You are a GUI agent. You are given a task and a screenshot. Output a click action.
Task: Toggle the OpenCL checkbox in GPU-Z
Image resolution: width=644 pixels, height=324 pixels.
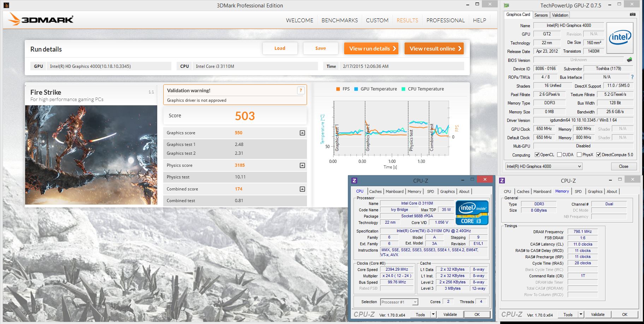tap(537, 155)
